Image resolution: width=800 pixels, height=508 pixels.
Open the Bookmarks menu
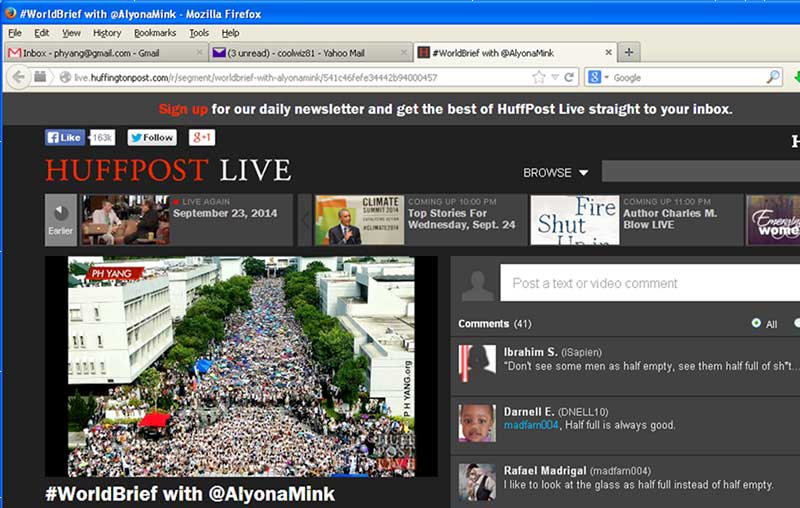(155, 33)
